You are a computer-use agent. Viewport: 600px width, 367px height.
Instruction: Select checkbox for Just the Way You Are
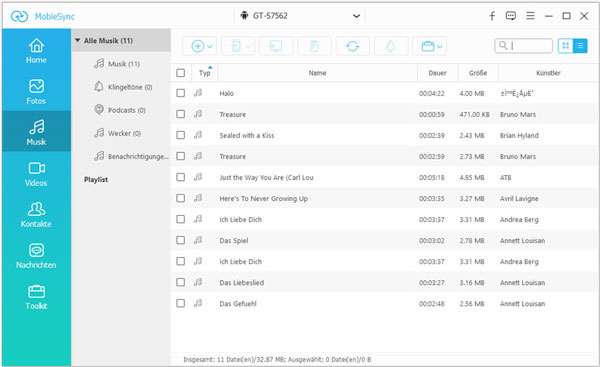181,177
